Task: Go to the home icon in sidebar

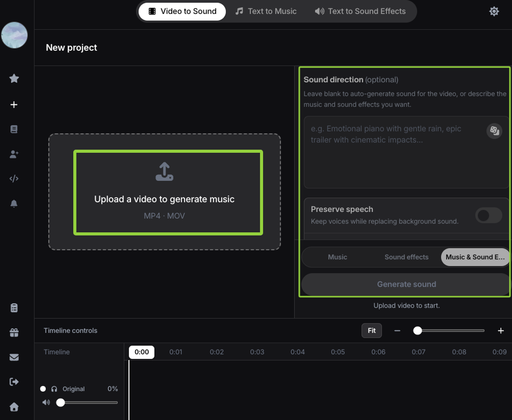Action: click(14, 407)
